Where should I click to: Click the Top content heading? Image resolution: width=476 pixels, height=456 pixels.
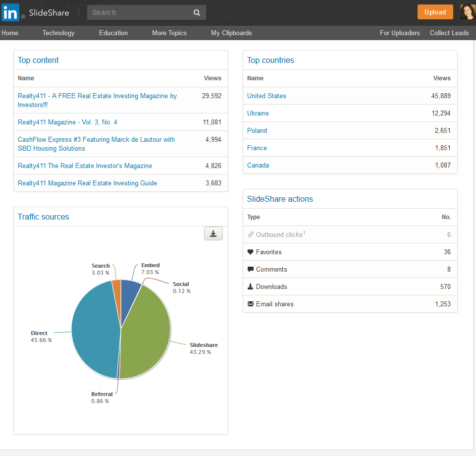(38, 60)
